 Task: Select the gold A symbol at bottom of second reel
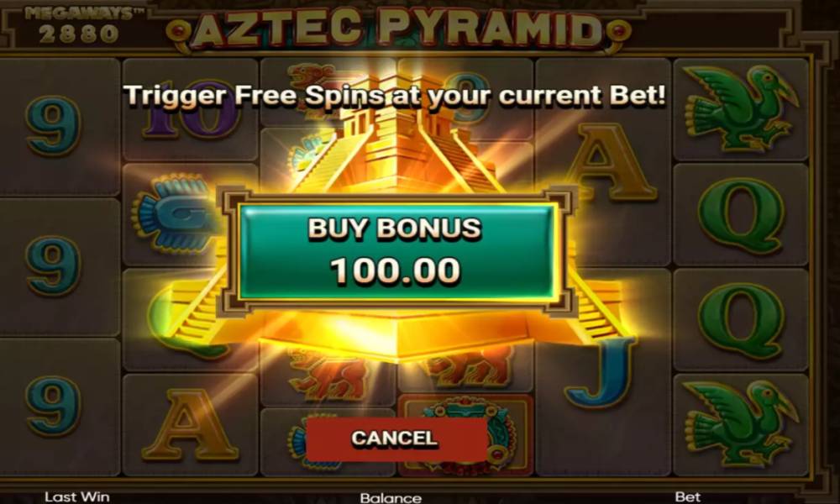[x=190, y=425]
